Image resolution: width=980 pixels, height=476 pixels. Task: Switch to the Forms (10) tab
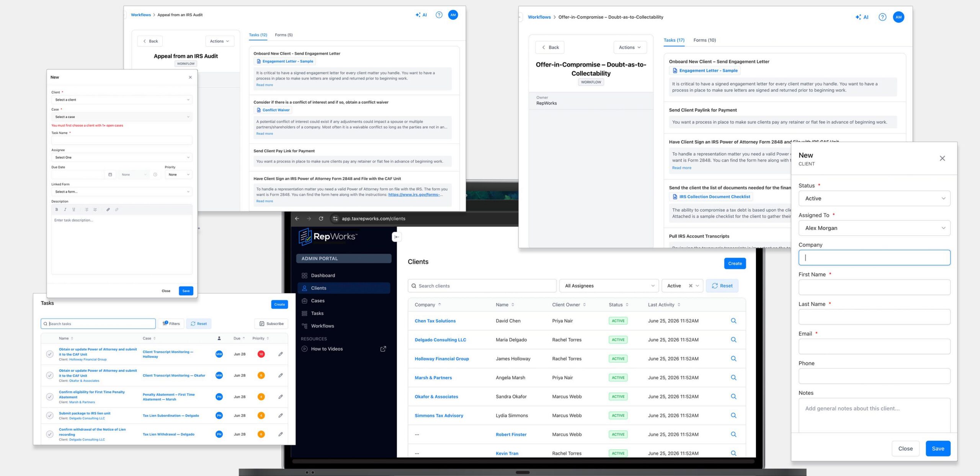(x=704, y=40)
